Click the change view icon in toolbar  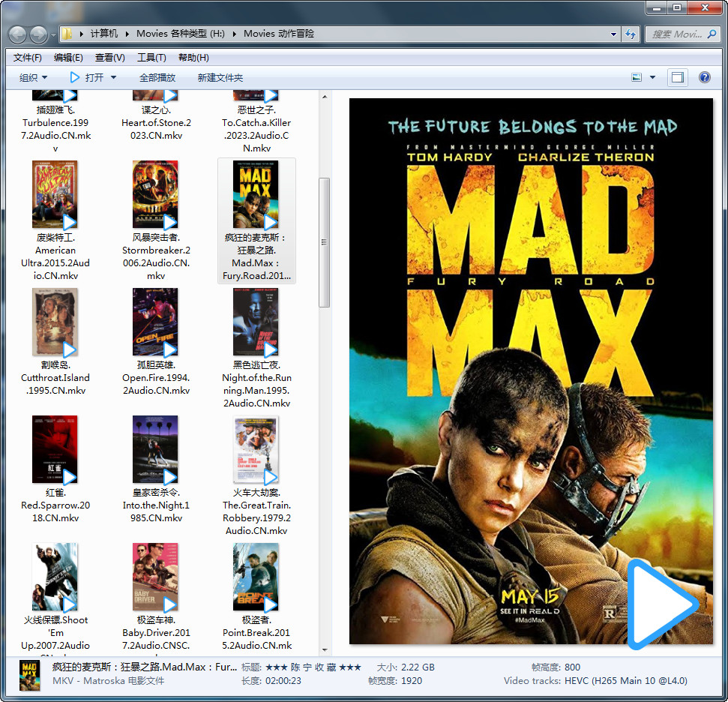coord(637,77)
